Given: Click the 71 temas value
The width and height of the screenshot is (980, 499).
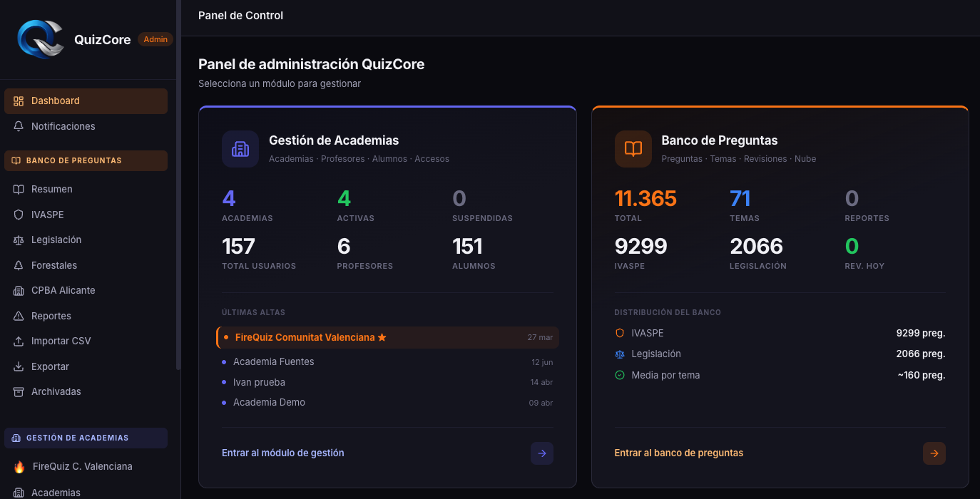Looking at the screenshot, I should point(740,199).
